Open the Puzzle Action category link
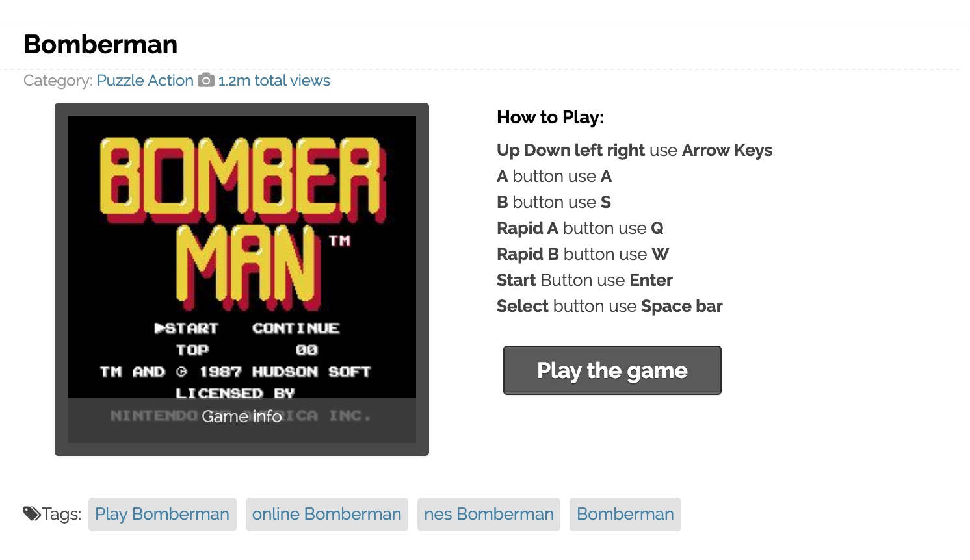The height and width of the screenshot is (560, 970). coord(145,81)
